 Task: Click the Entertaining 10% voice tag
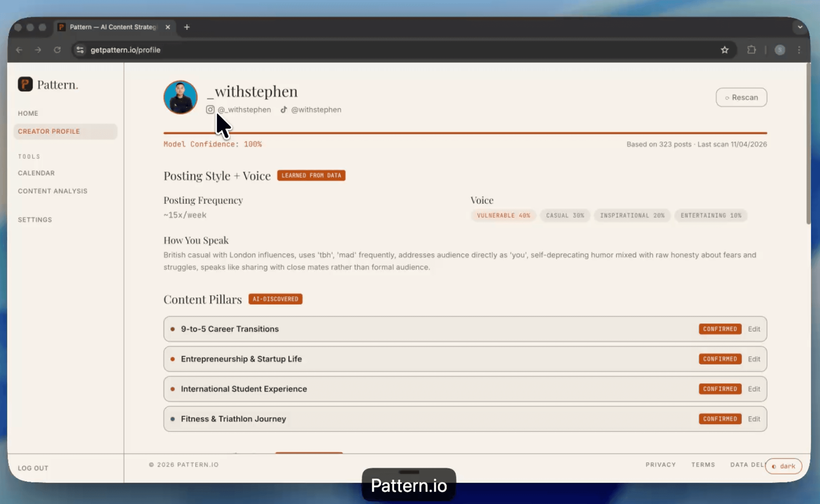coord(711,215)
